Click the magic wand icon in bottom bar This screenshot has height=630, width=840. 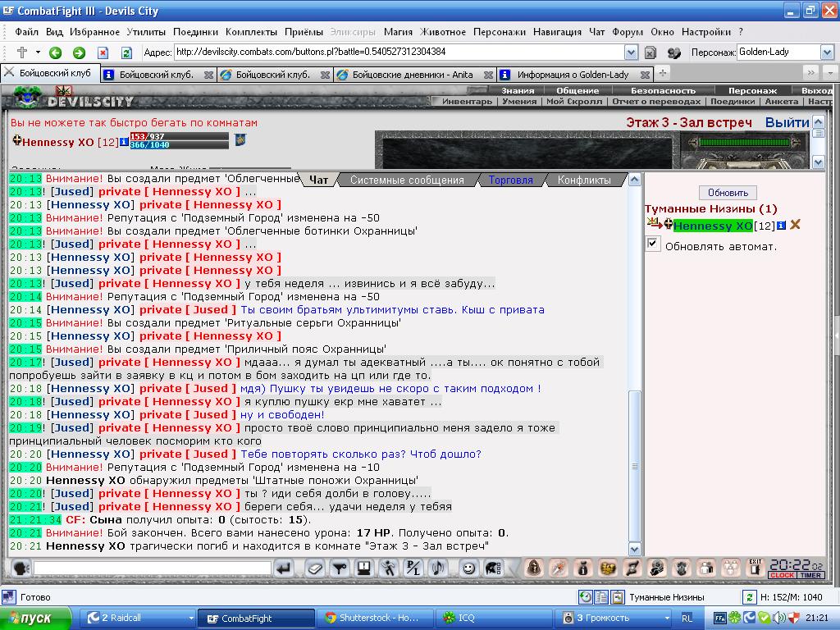[558, 568]
